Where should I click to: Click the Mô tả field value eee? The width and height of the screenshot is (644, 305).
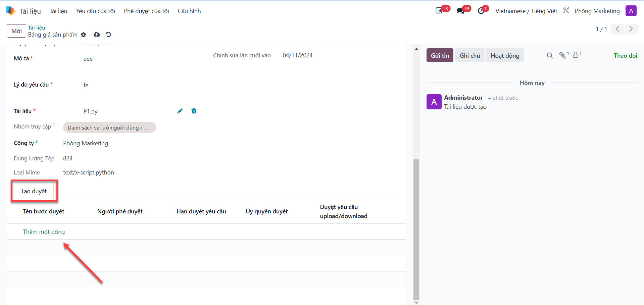pos(88,59)
